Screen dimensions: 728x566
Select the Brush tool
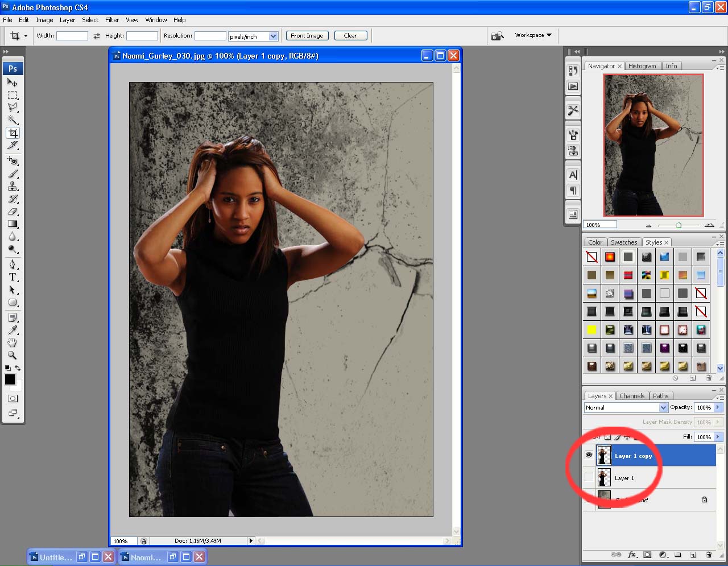13,174
